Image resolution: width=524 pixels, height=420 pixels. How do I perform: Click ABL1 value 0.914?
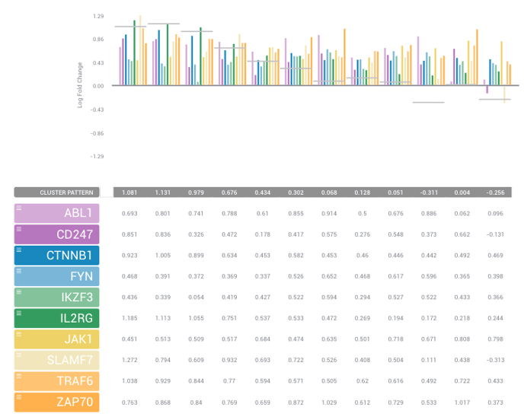click(329, 213)
